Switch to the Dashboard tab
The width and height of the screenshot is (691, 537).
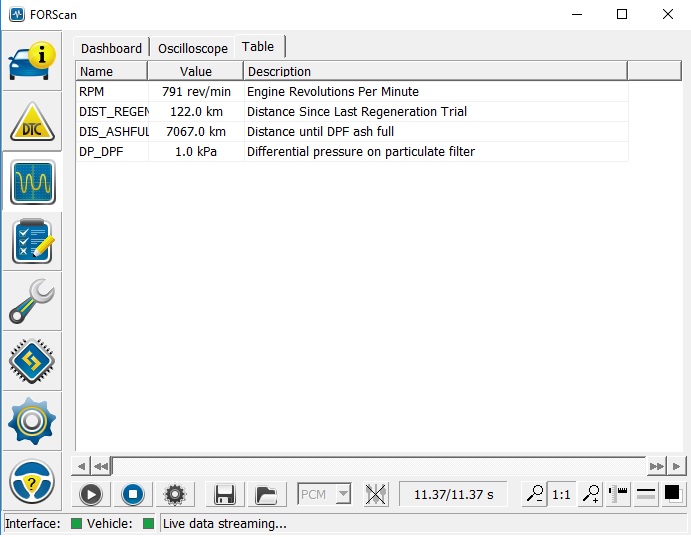(111, 48)
